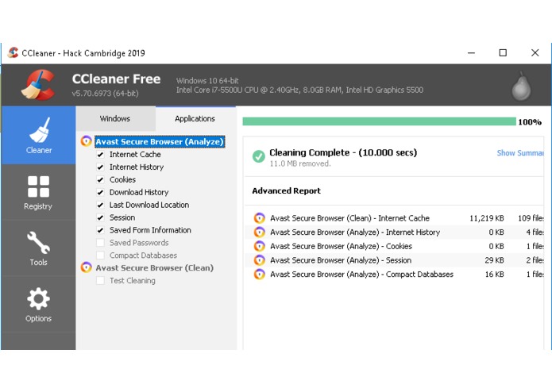Click the Advanced Report heading
This screenshot has height=392, width=552.
[286, 191]
